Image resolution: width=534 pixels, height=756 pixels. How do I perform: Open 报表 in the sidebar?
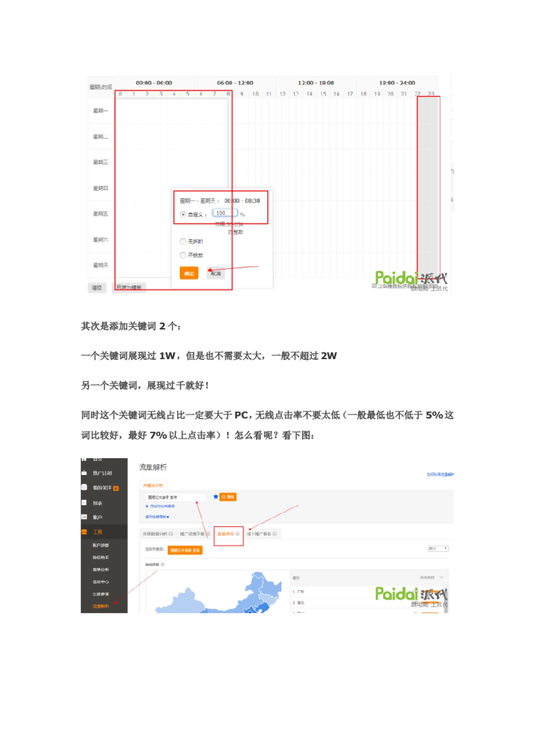pos(97,503)
